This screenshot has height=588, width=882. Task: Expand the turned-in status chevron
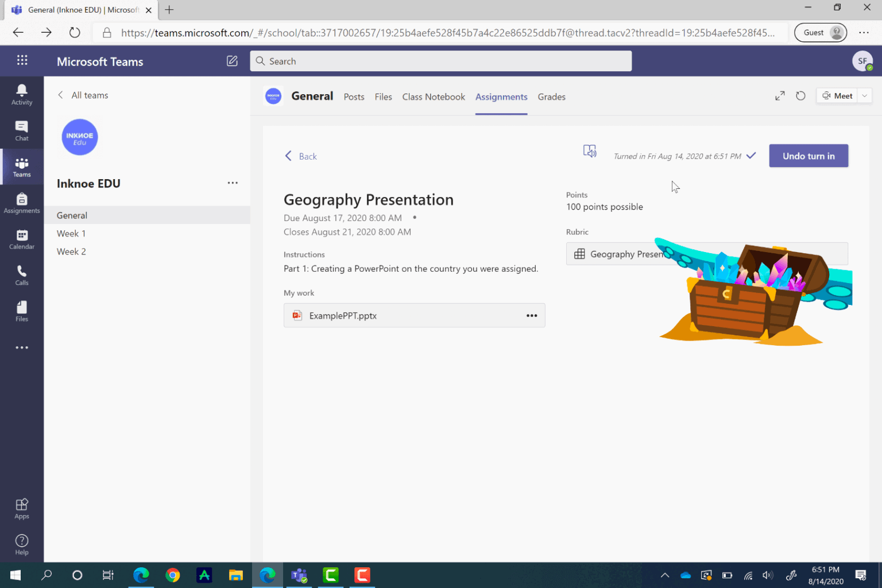click(x=751, y=156)
